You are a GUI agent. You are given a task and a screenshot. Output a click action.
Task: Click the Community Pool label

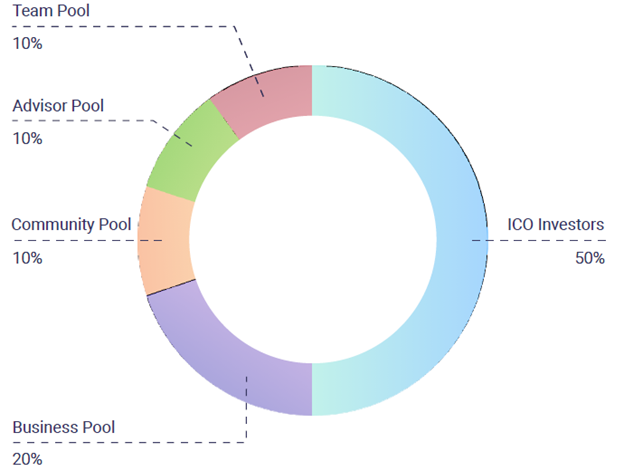coord(71,224)
